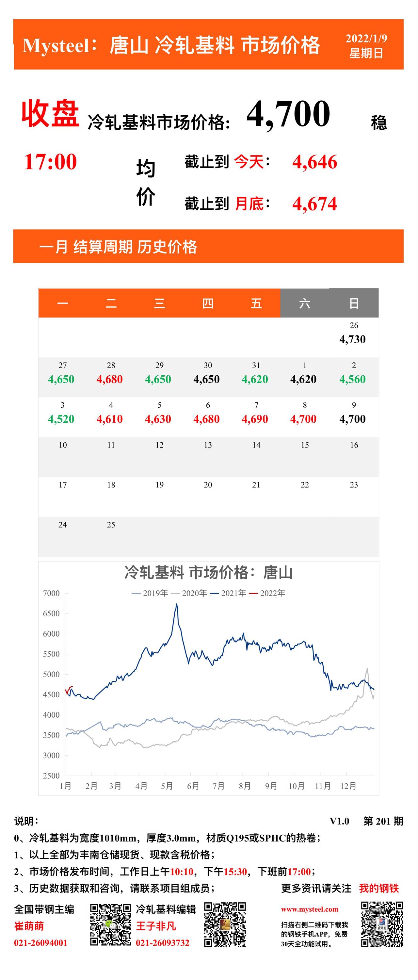Click the 2022年 legend entry
418x980 pixels.
[267, 593]
